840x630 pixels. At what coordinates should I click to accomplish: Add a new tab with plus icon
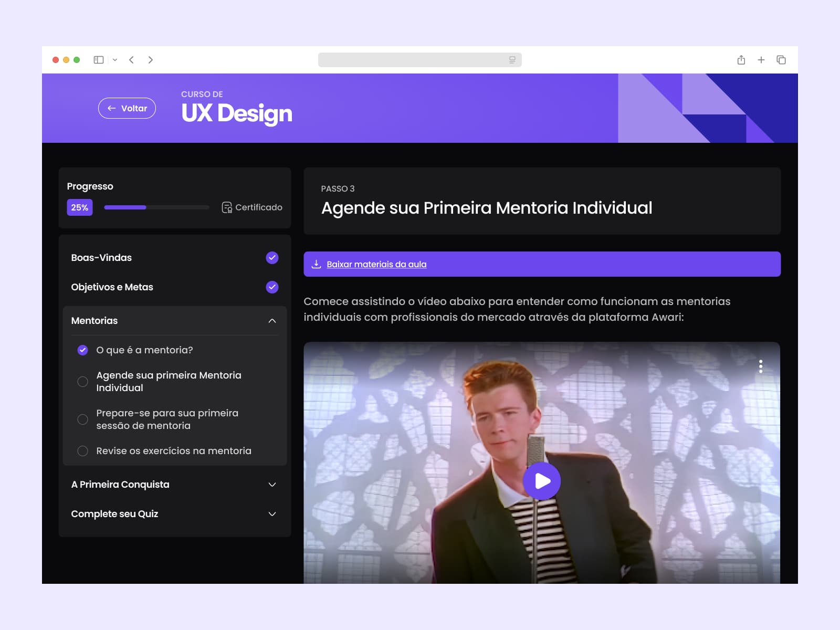point(761,60)
